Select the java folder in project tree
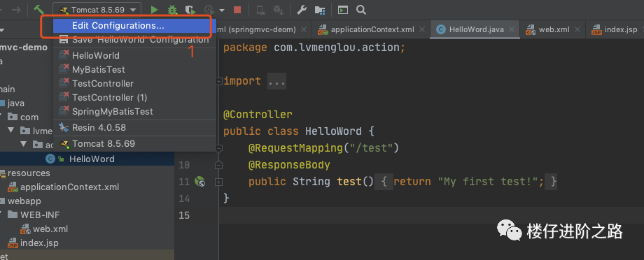The width and height of the screenshot is (644, 260). (15, 103)
